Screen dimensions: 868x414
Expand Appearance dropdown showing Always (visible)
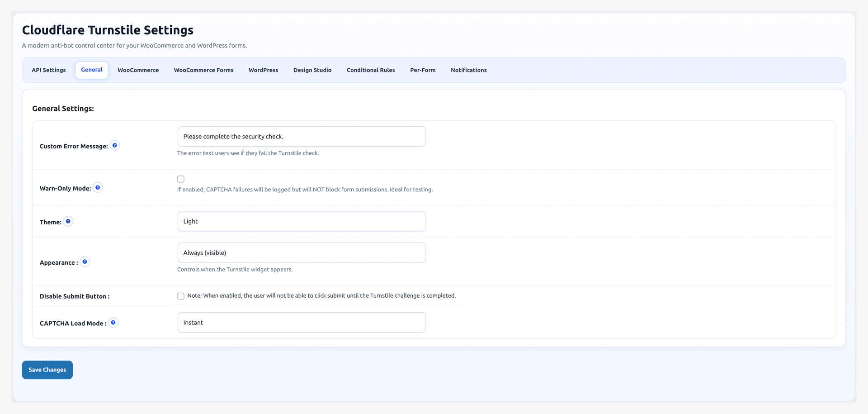click(302, 253)
